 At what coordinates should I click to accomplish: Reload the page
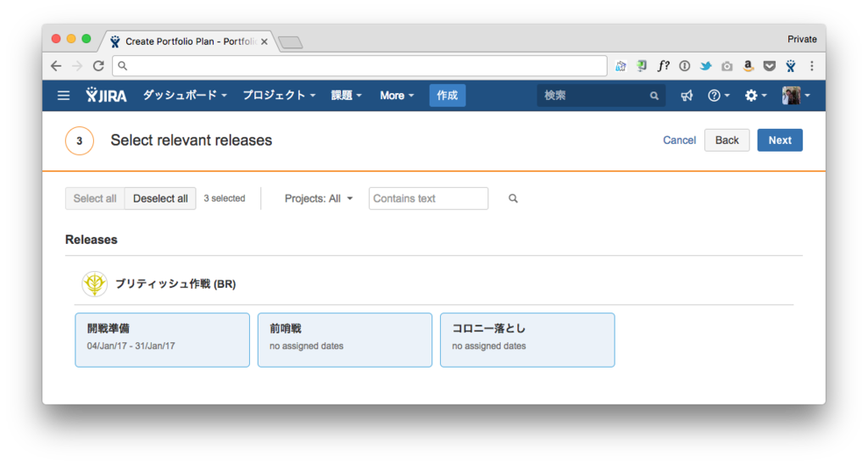pos(98,66)
